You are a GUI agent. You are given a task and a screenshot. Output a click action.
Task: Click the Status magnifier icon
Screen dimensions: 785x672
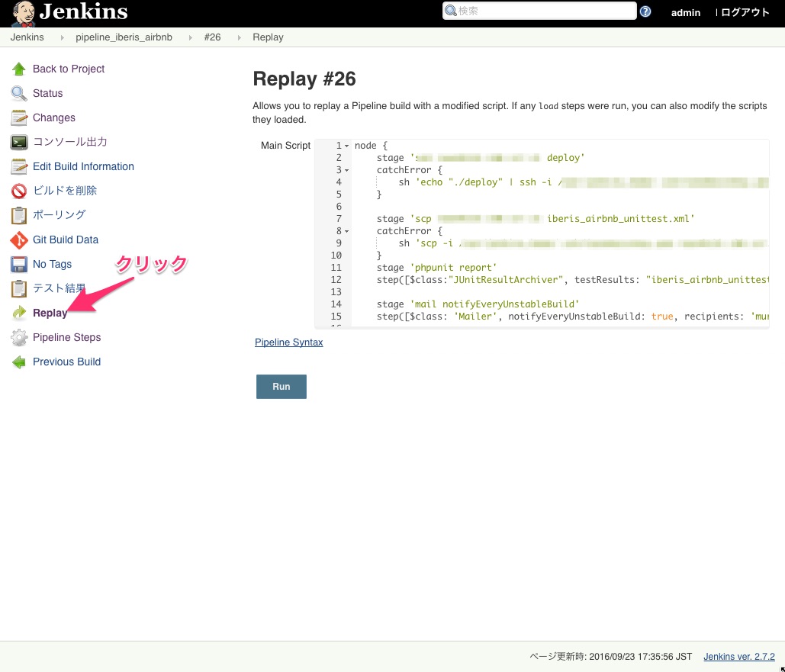pyautogui.click(x=19, y=94)
